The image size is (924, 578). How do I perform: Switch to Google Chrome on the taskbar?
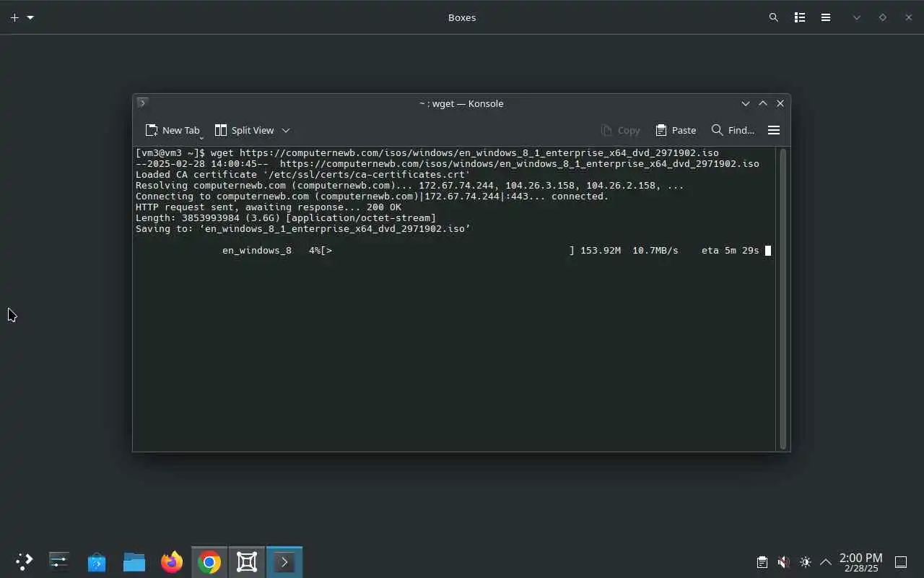point(209,561)
